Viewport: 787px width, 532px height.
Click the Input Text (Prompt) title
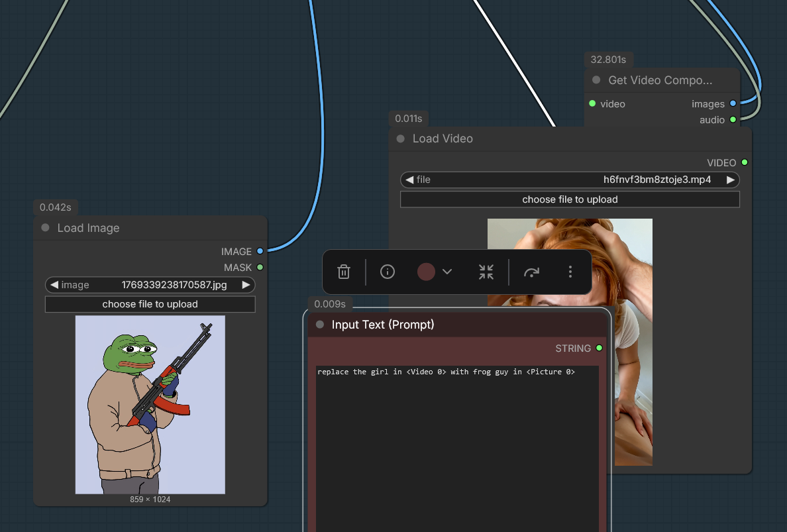click(383, 325)
